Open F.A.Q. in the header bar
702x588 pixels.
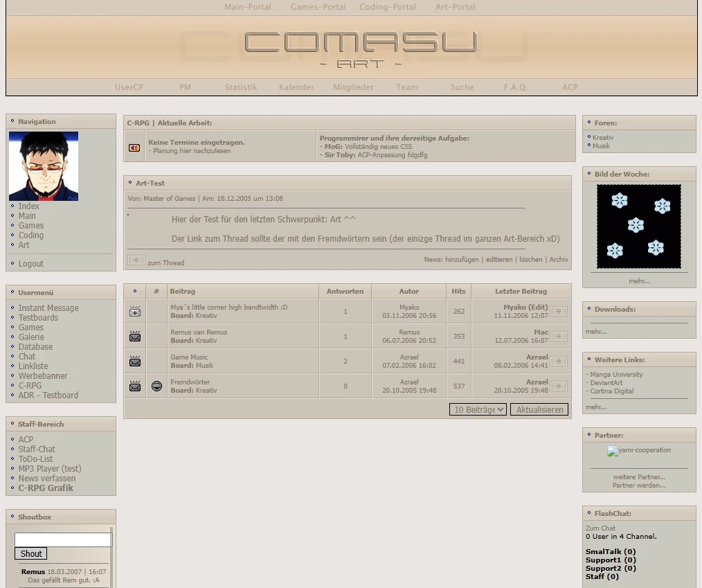(x=516, y=87)
